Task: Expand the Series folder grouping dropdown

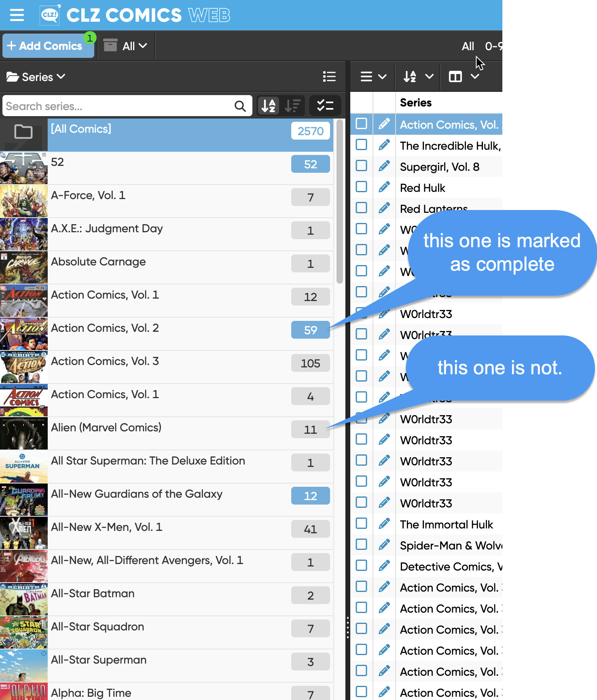Action: click(x=36, y=77)
